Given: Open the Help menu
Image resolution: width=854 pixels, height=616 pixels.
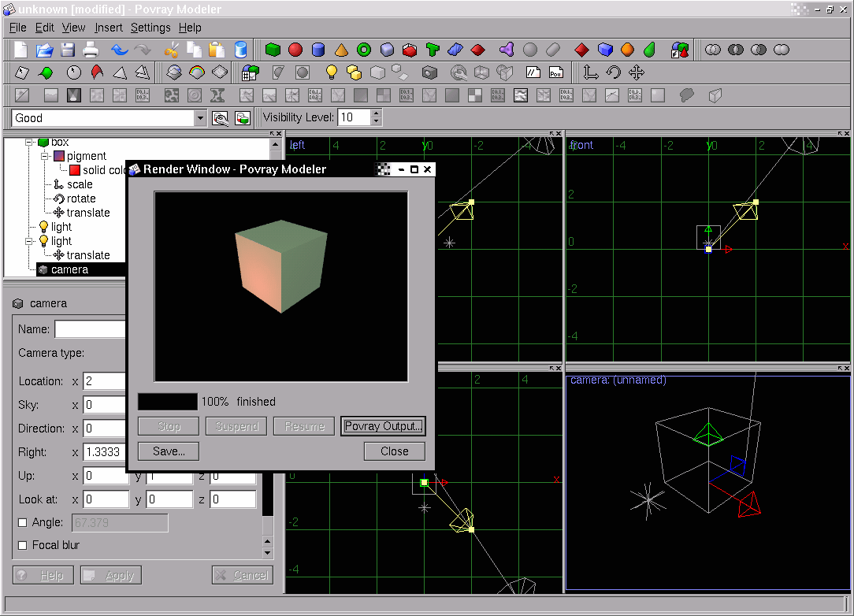Looking at the screenshot, I should pyautogui.click(x=190, y=28).
